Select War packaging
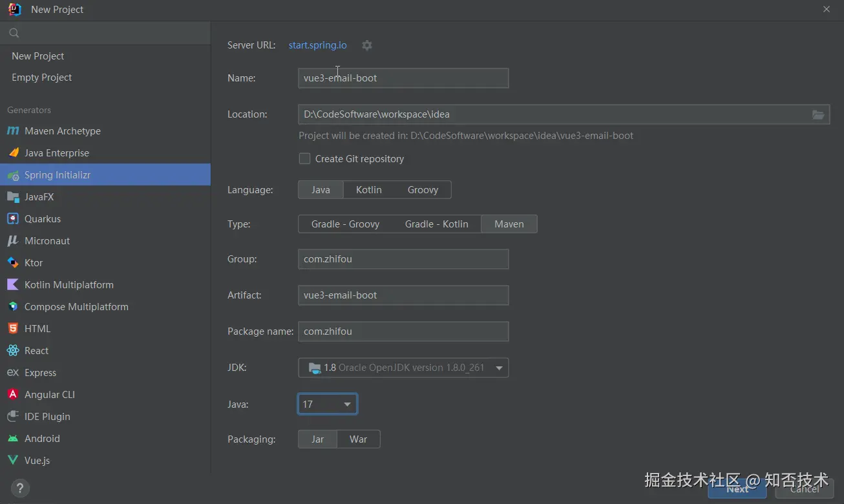Image resolution: width=844 pixels, height=504 pixels. [x=358, y=439]
